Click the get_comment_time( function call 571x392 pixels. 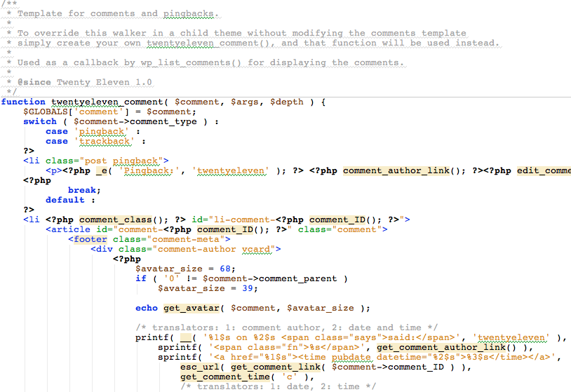pyautogui.click(x=227, y=377)
